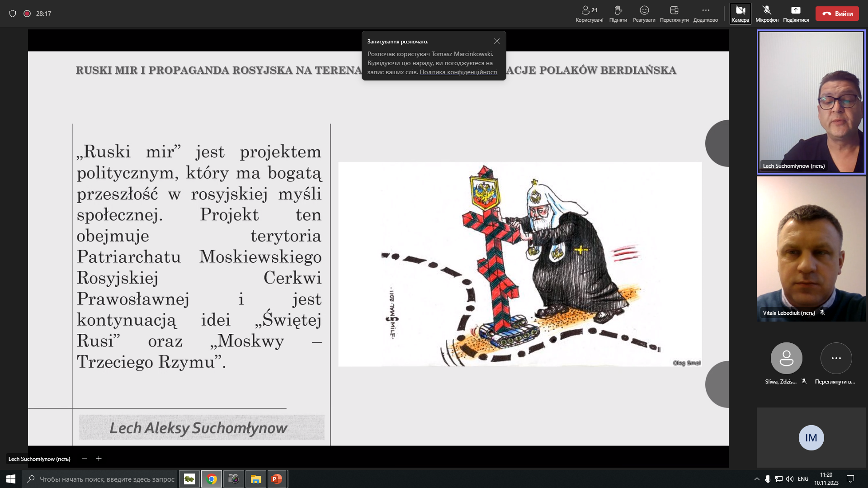Click the Lech Suchomłynow presenter label

tap(39, 459)
